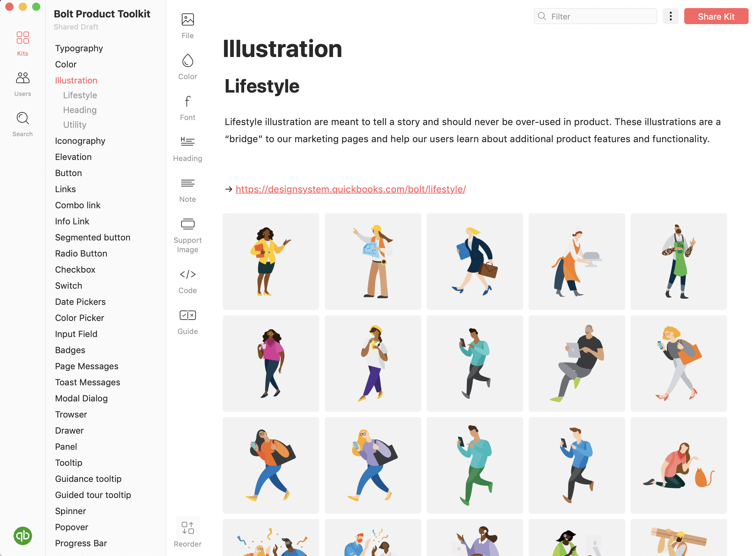Open the designsystem.quickbooks.com lifestyle link

click(x=350, y=189)
